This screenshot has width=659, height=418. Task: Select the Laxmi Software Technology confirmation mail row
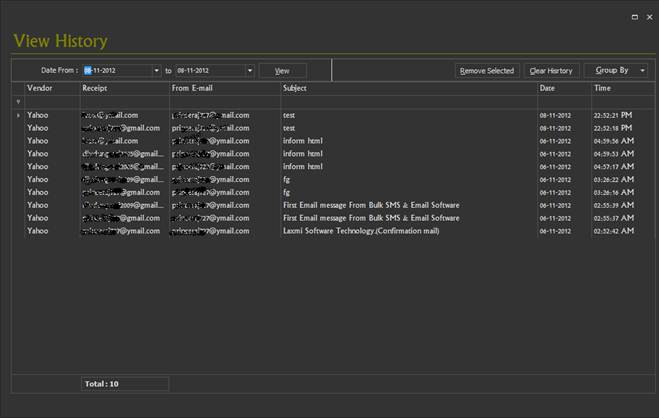point(361,231)
